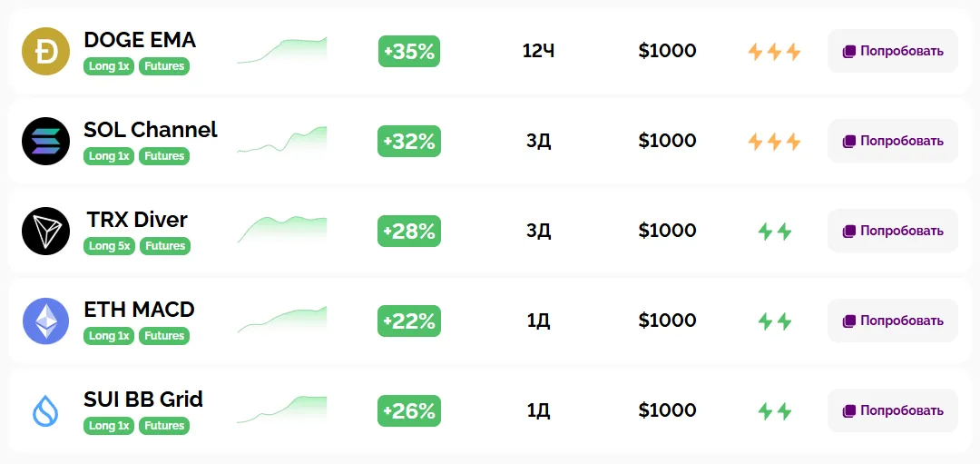Click green lightning bolts in TRX Diver row
The width and height of the screenshot is (980, 464).
pyautogui.click(x=774, y=232)
